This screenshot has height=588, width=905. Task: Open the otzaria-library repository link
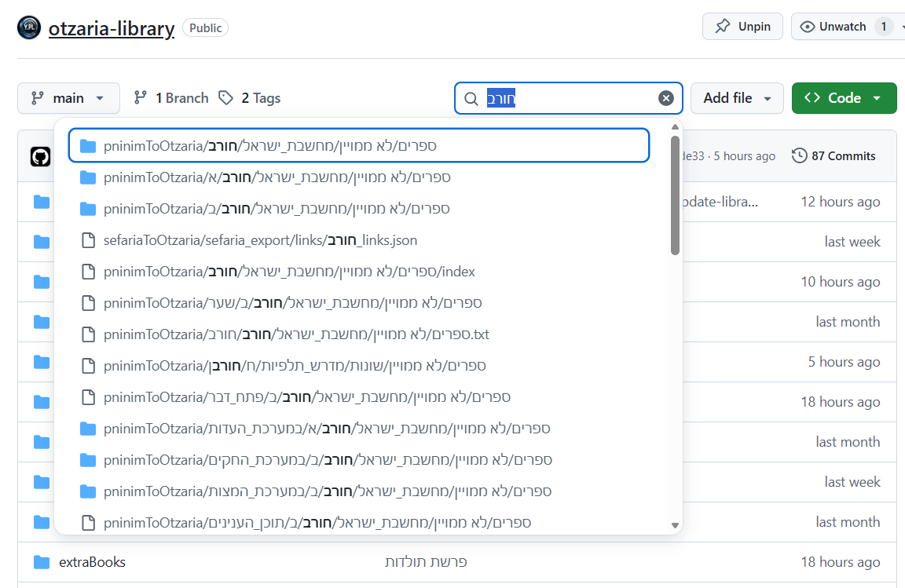coord(111,29)
